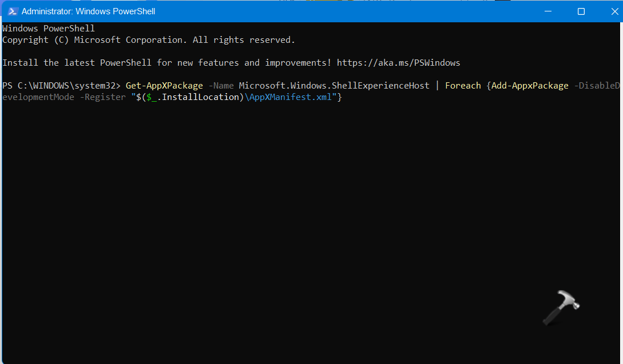623x364 pixels.
Task: Click the Add-AppxPackage cmdlet text
Action: [x=530, y=86]
